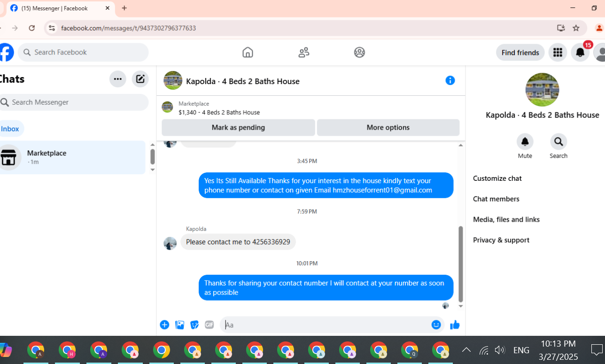View site information icon beside the URL
605x364 pixels.
[52, 28]
